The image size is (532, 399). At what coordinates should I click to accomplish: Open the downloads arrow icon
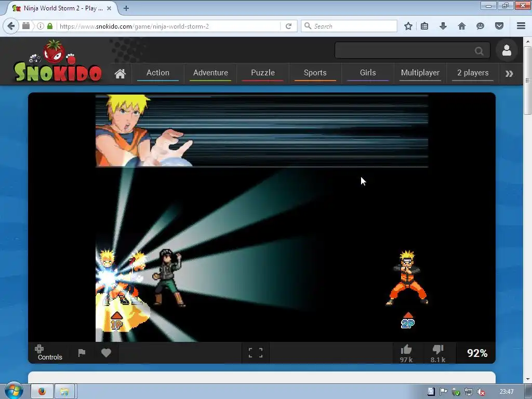443,26
